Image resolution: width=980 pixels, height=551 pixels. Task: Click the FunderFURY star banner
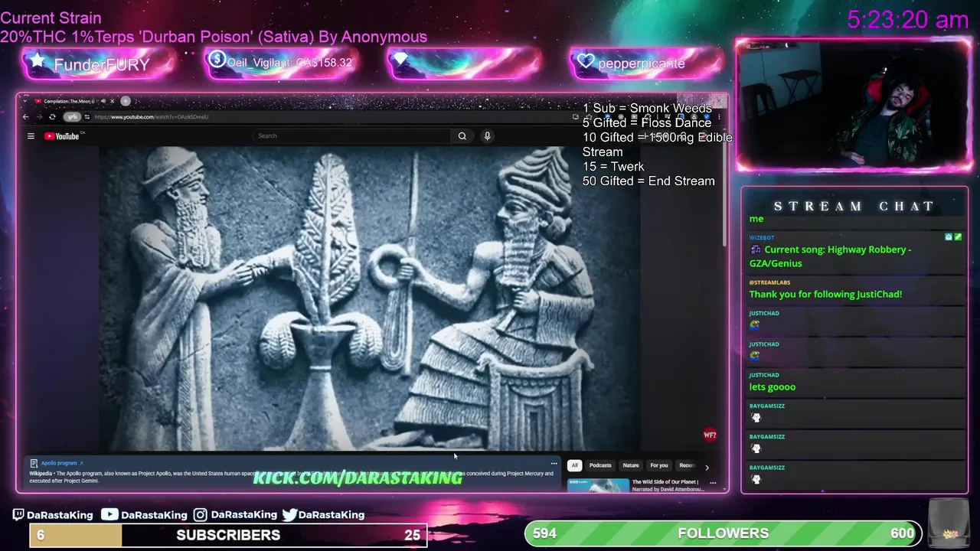click(x=98, y=64)
